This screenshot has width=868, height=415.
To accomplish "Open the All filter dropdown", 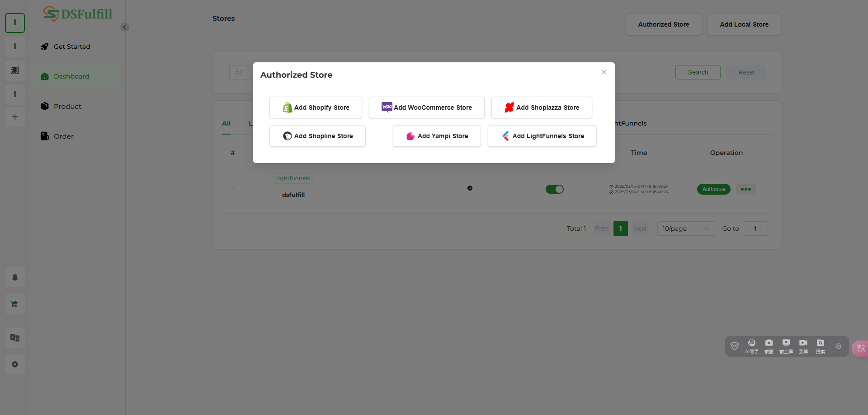I will (241, 72).
